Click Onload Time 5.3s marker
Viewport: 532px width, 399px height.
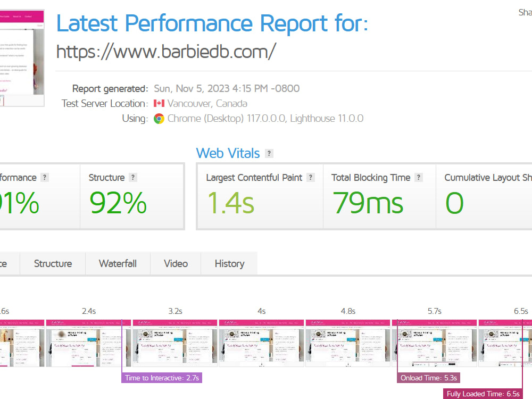(x=428, y=378)
